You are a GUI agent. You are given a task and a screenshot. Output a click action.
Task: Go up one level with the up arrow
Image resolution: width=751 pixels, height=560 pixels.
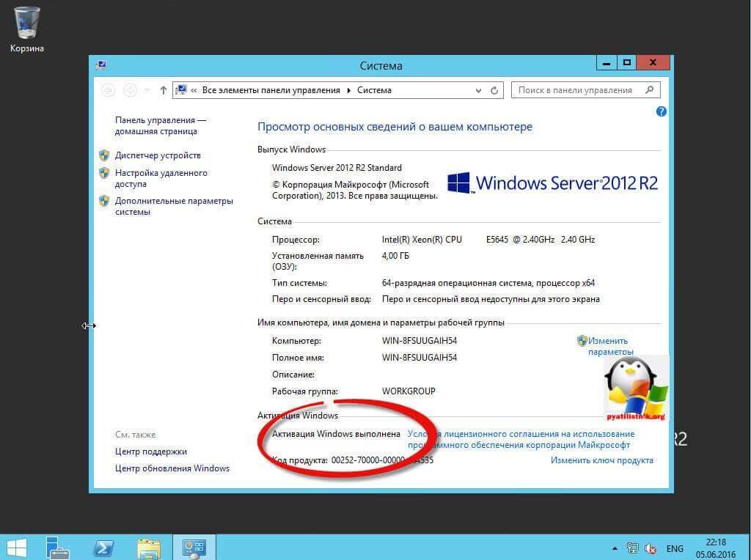point(164,90)
